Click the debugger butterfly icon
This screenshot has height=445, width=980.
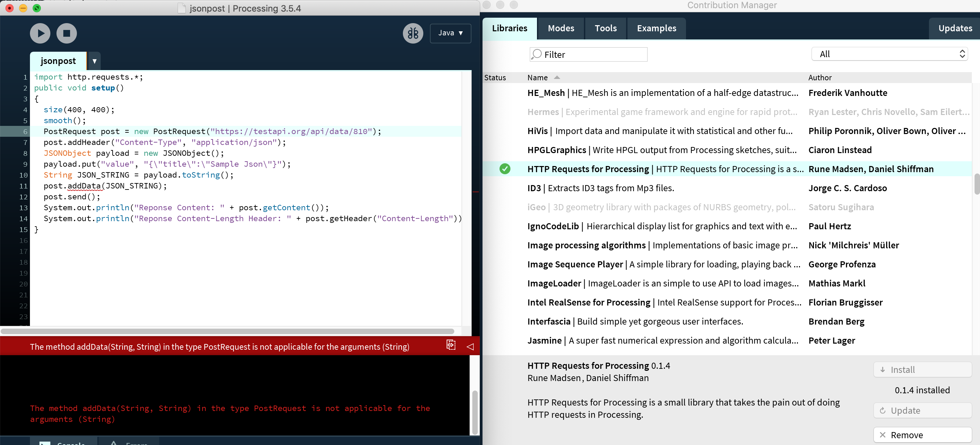coord(413,33)
